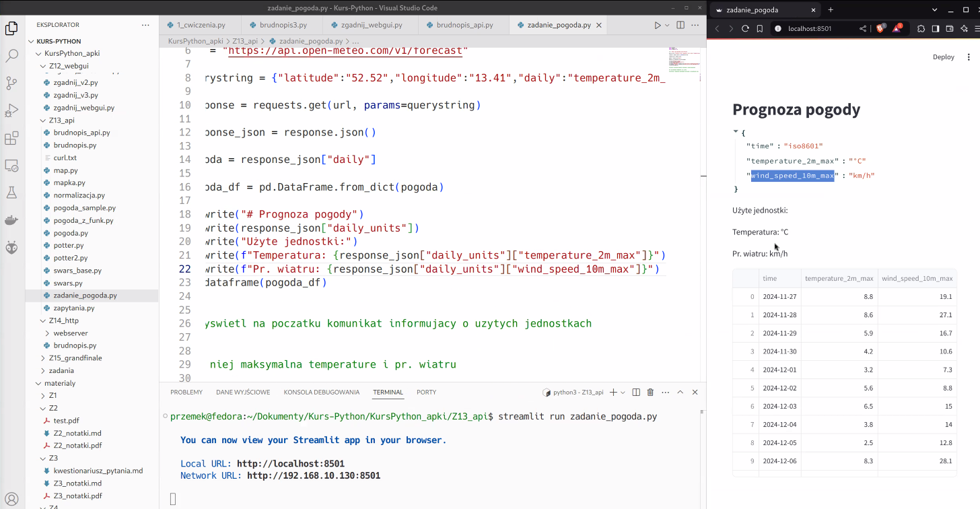The width and height of the screenshot is (980, 509).
Task: Split the editor to the right
Action: tap(680, 25)
